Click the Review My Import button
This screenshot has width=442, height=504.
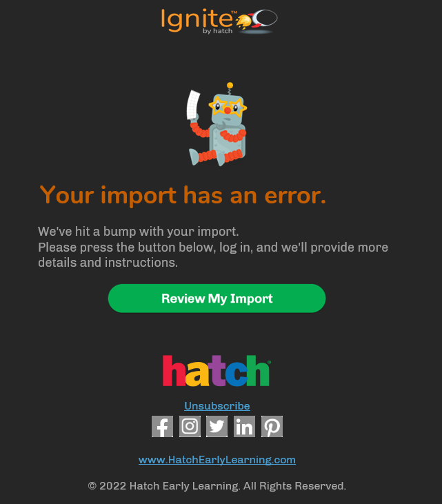217,299
